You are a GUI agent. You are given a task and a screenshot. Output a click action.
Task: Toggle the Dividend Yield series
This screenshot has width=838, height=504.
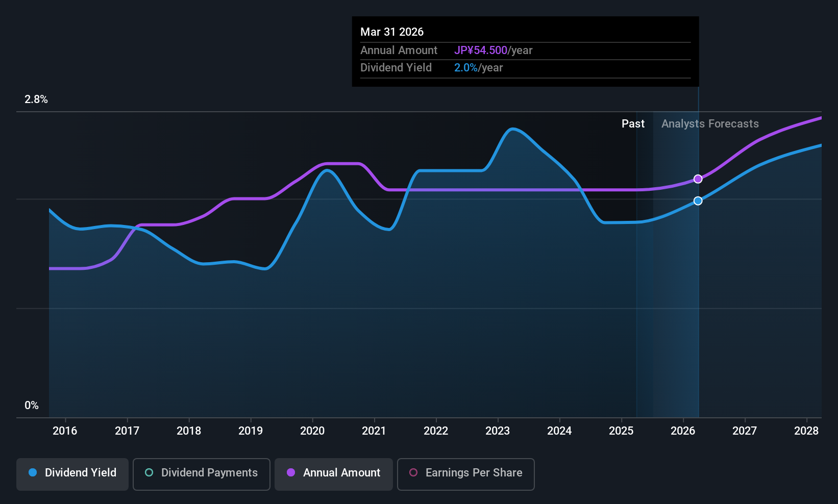[x=72, y=474]
